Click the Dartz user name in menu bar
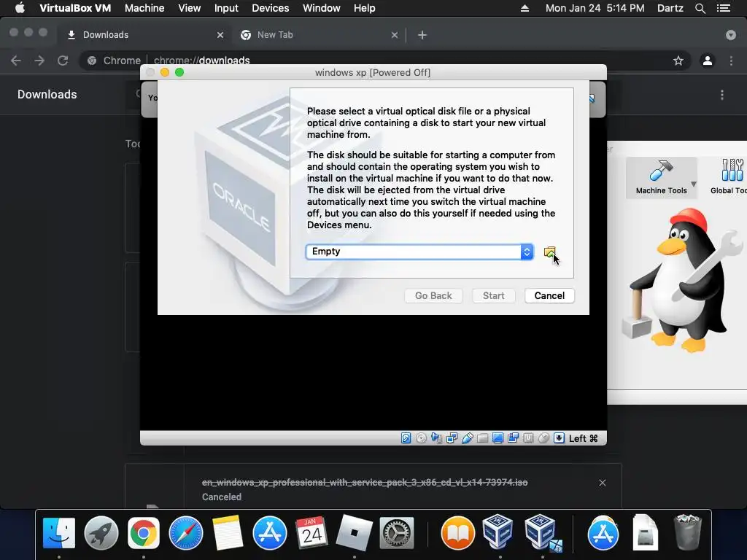 pos(670,8)
